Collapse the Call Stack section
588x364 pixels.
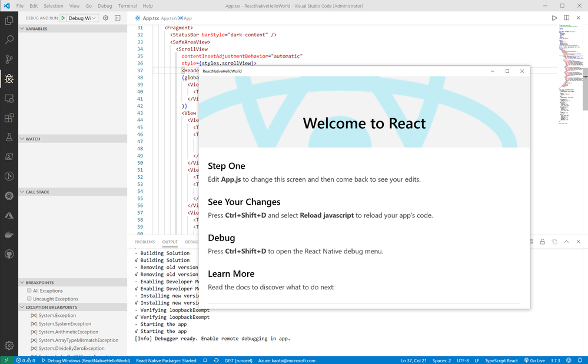point(73,192)
